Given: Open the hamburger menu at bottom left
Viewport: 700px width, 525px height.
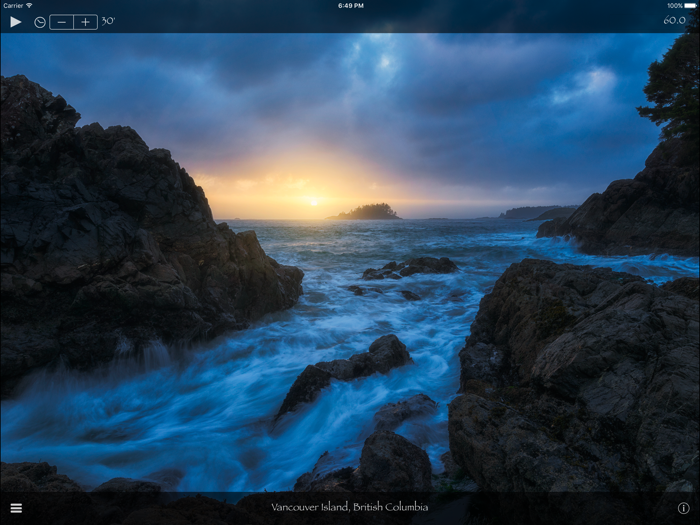Looking at the screenshot, I should point(16,508).
